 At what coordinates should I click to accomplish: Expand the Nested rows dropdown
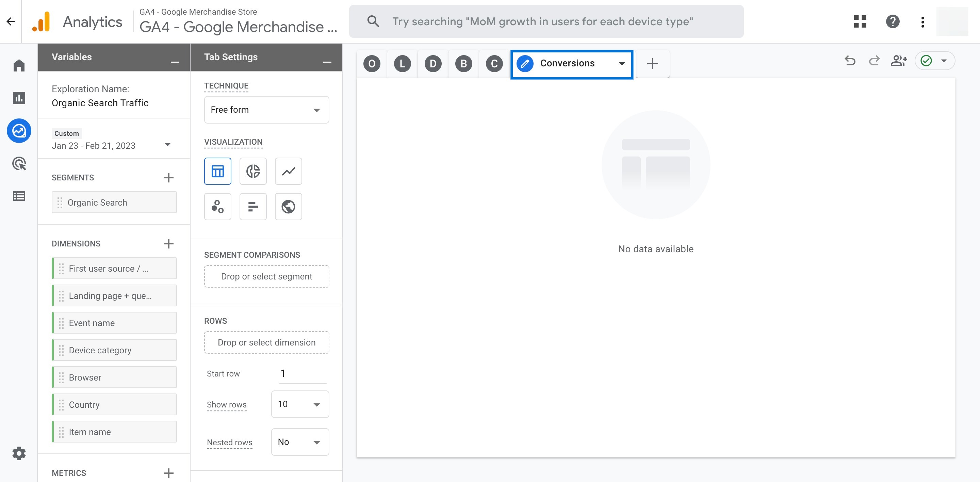[x=299, y=442]
